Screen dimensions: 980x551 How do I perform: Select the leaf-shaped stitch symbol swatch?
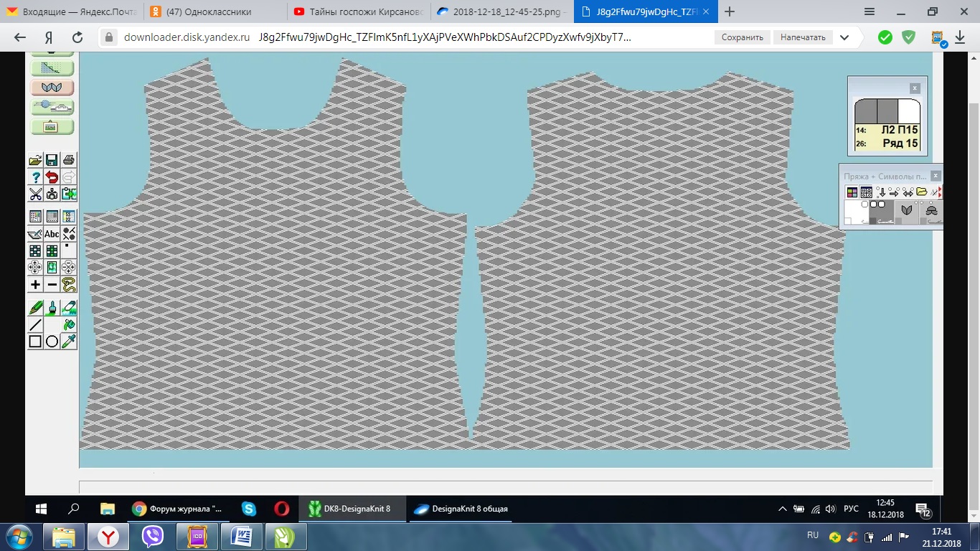pyautogui.click(x=906, y=212)
